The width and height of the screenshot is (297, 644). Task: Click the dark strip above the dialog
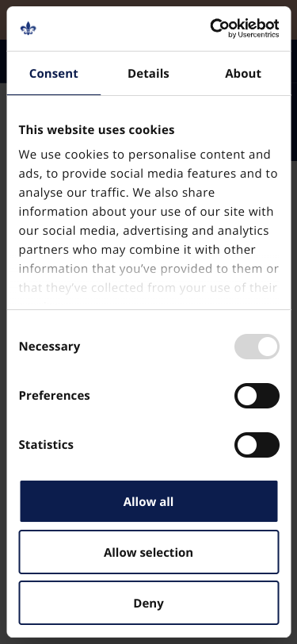click(149, 2)
